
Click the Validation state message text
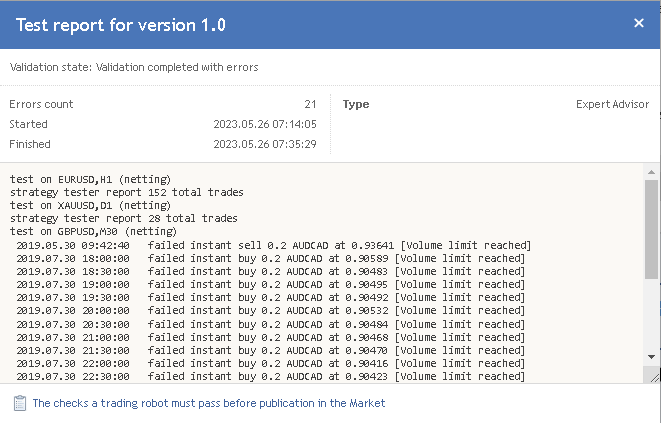pyautogui.click(x=134, y=67)
